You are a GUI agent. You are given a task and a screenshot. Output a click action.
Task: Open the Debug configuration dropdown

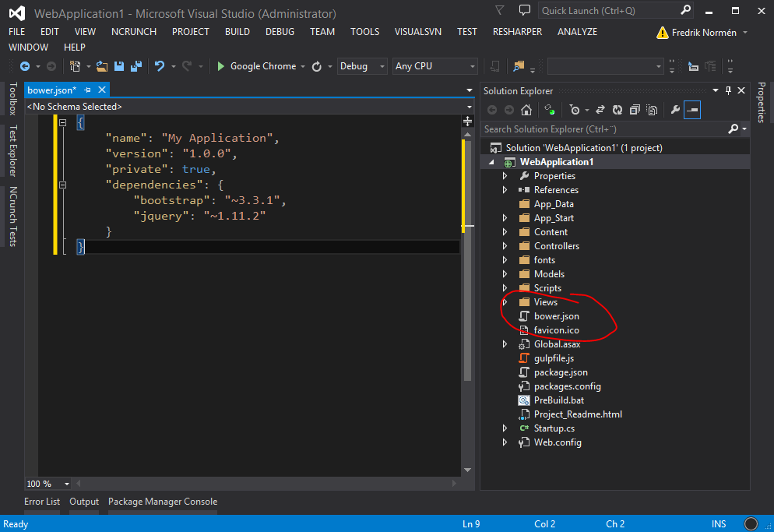(x=382, y=66)
